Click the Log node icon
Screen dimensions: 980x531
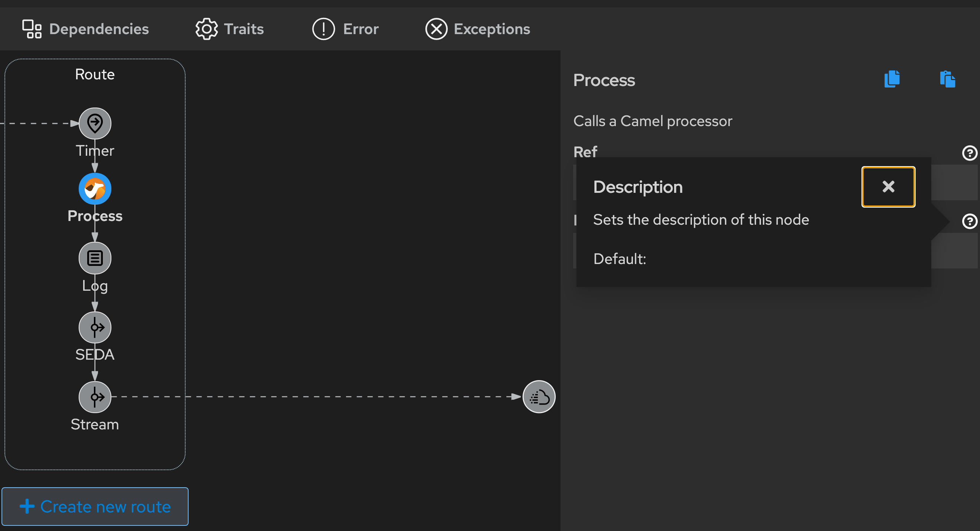tap(95, 258)
